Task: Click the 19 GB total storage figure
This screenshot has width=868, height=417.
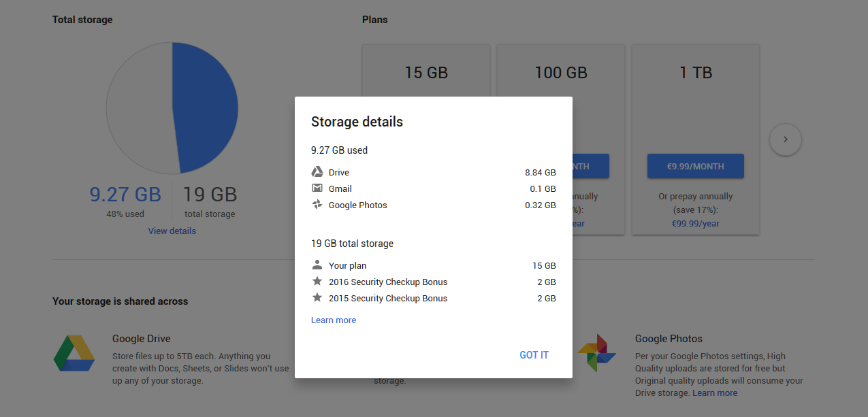Action: click(x=210, y=195)
